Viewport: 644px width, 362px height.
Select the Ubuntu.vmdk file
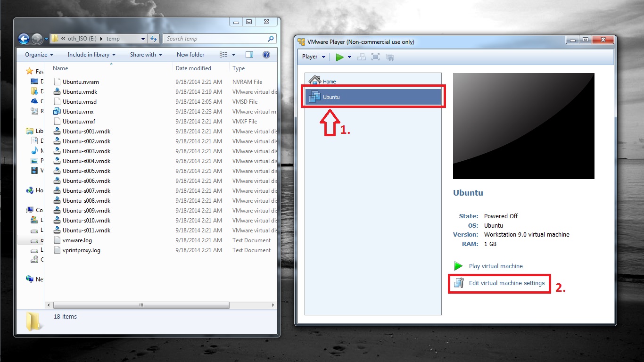80,91
